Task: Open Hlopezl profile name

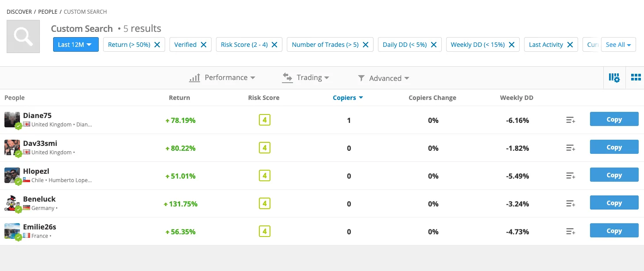Action: click(36, 172)
